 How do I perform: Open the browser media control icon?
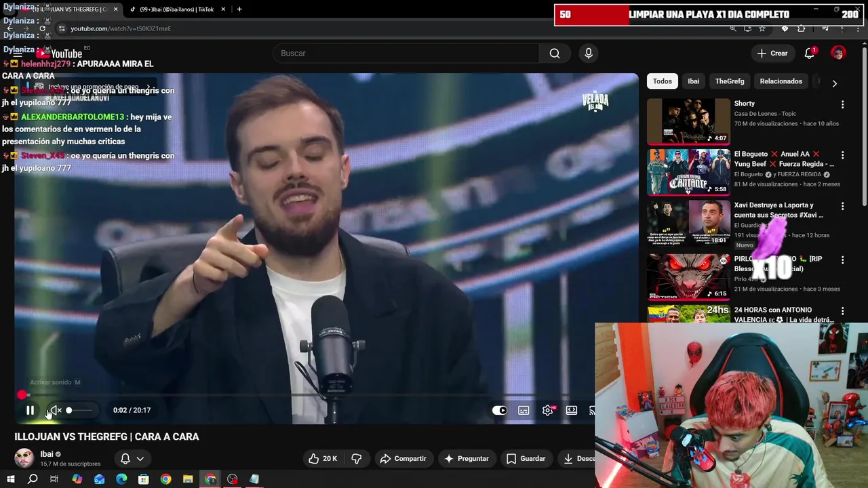825,28
